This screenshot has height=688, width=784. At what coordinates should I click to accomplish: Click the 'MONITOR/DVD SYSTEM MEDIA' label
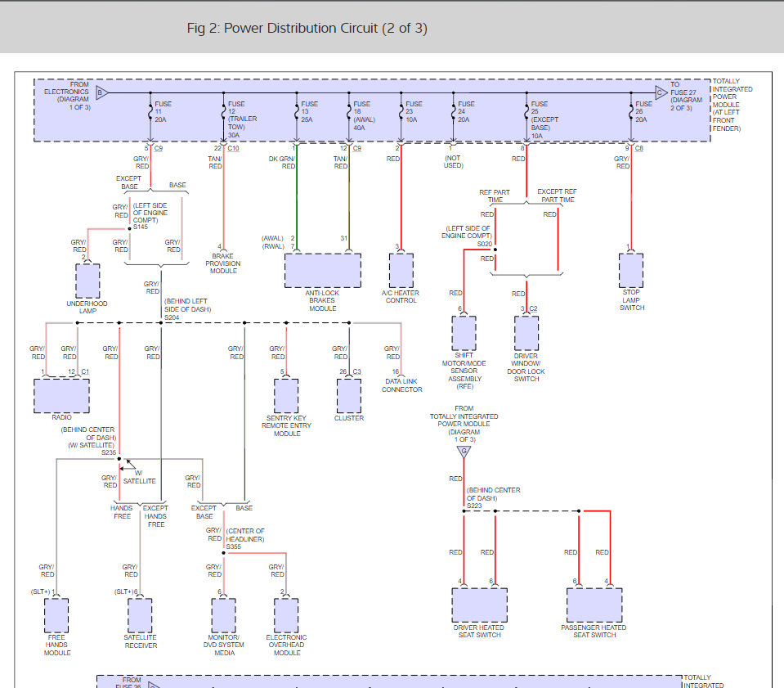[223, 645]
